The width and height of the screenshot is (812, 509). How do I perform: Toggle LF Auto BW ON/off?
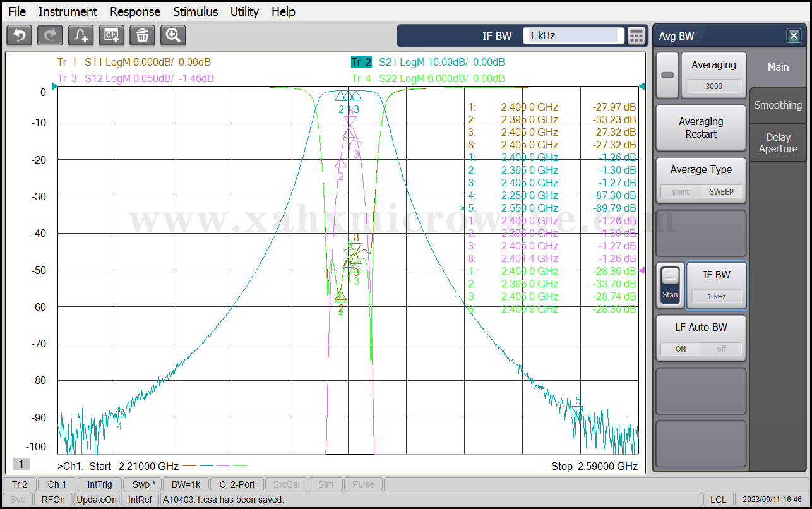(701, 338)
